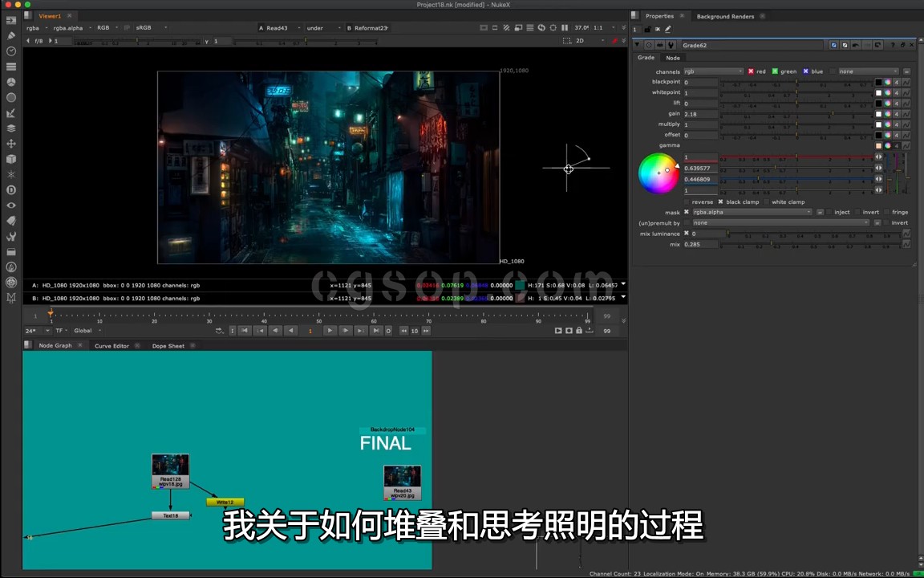Open the FurnaceCore toolbar icon
Viewport: 924px width, 578px height.
tap(10, 267)
